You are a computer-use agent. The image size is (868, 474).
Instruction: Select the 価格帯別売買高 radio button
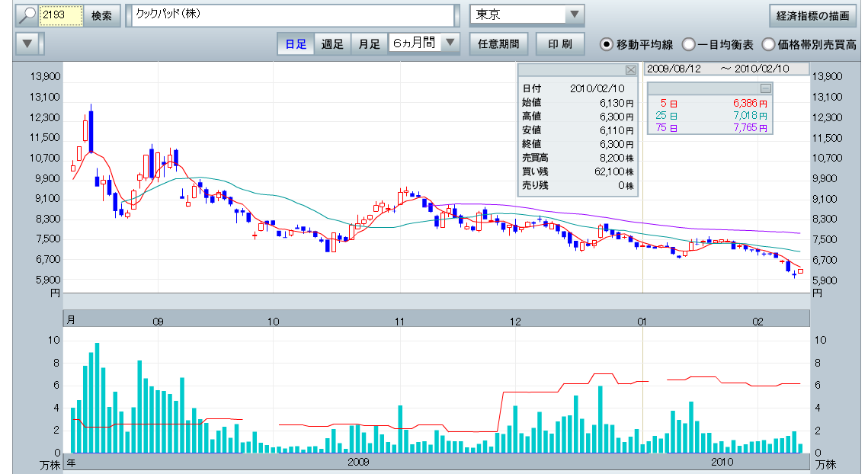(768, 44)
